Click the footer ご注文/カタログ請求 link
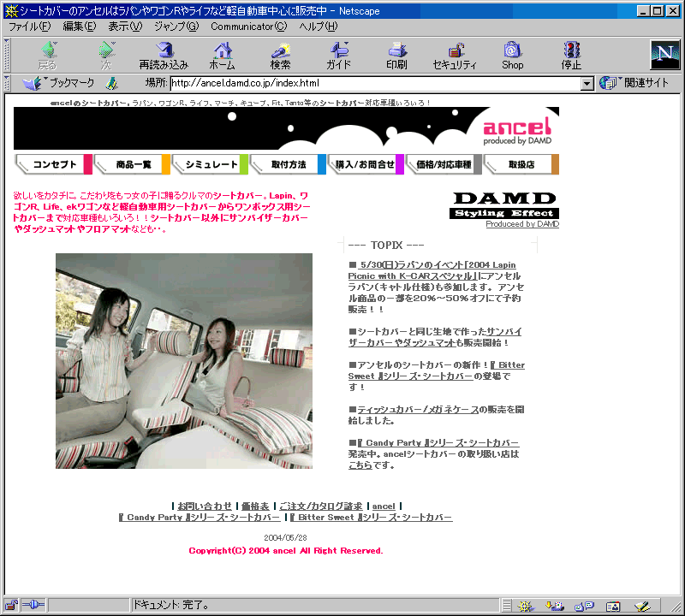Screen dimensions: 685x616 click(320, 506)
